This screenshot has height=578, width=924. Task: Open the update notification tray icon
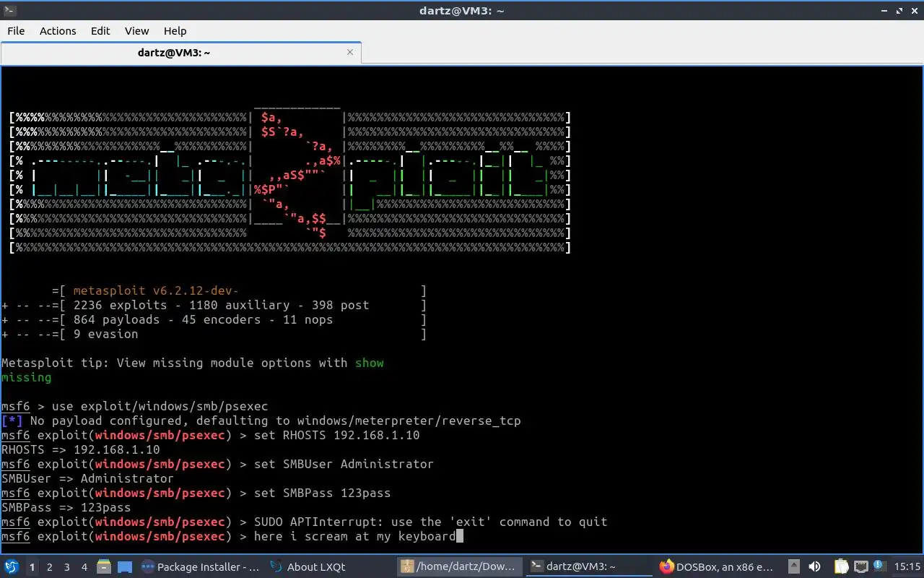[x=879, y=566]
